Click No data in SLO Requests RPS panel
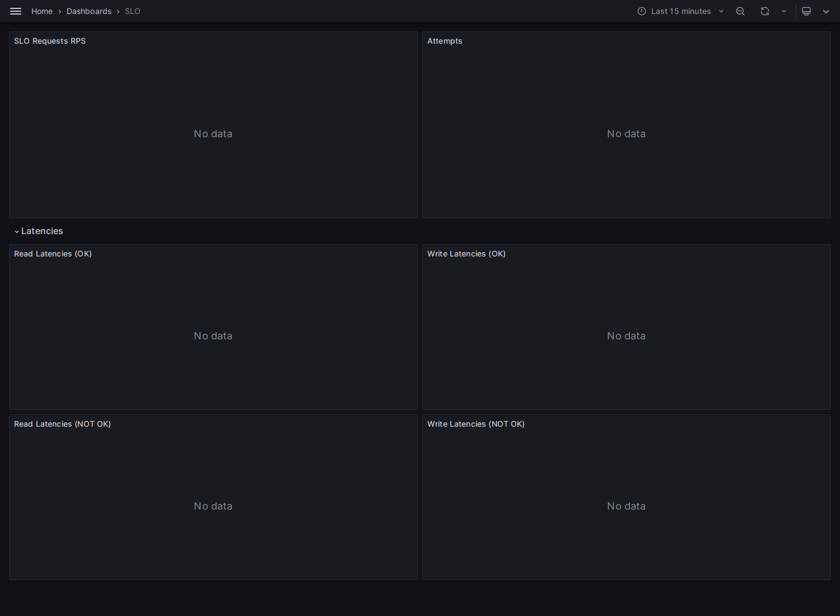This screenshot has width=840, height=616. click(213, 134)
